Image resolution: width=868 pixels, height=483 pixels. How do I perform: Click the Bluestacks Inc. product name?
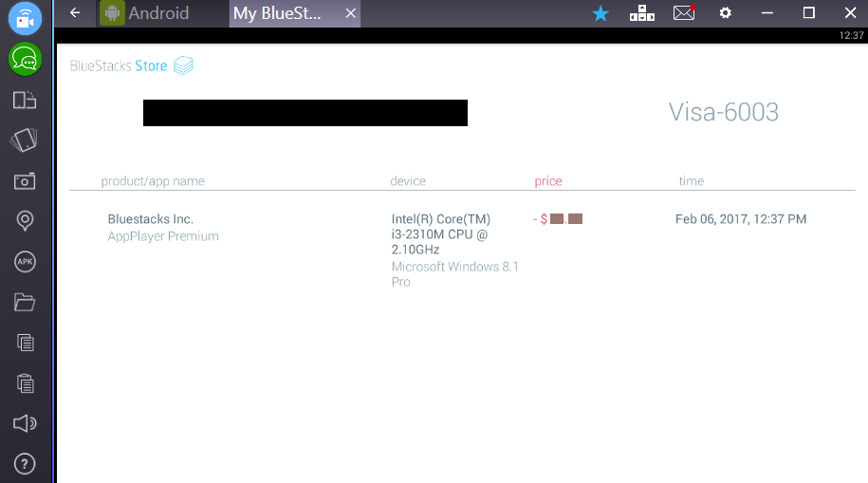[151, 219]
